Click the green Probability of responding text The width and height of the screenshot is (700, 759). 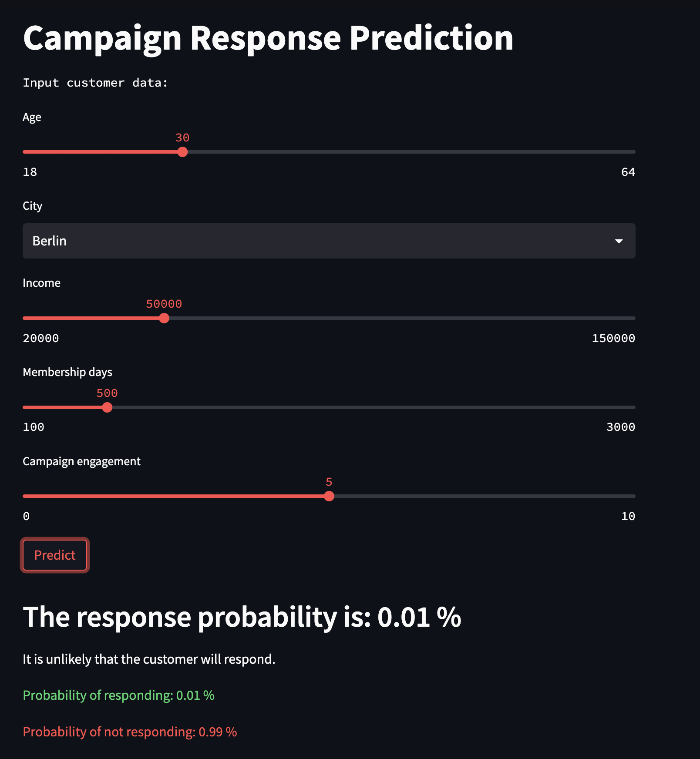click(x=118, y=695)
